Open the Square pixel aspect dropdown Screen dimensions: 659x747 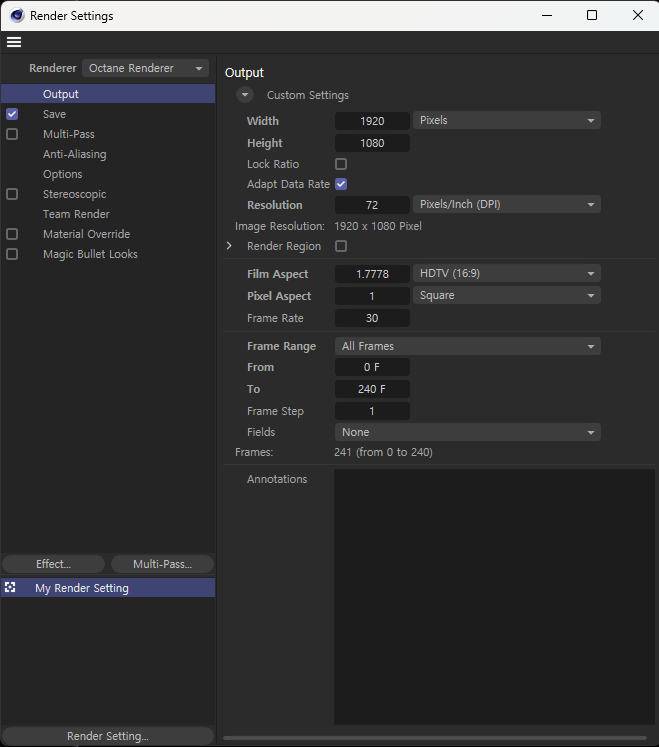point(507,295)
